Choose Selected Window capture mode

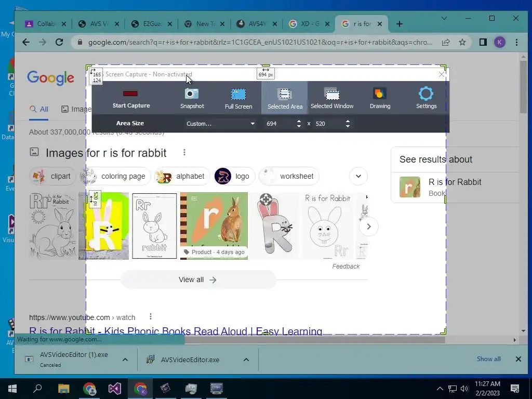(332, 98)
